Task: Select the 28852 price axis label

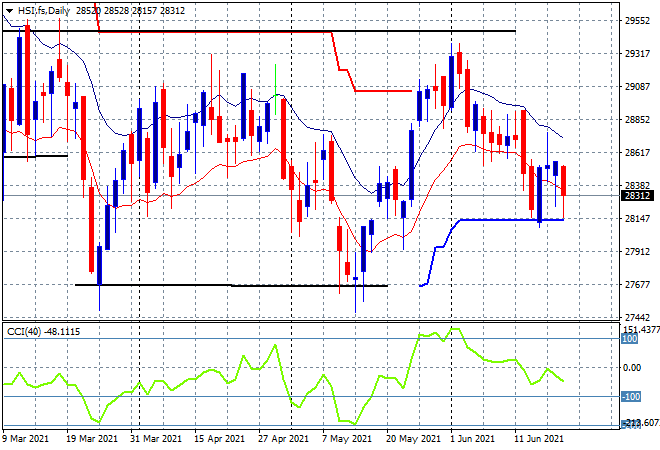Action: pos(637,120)
